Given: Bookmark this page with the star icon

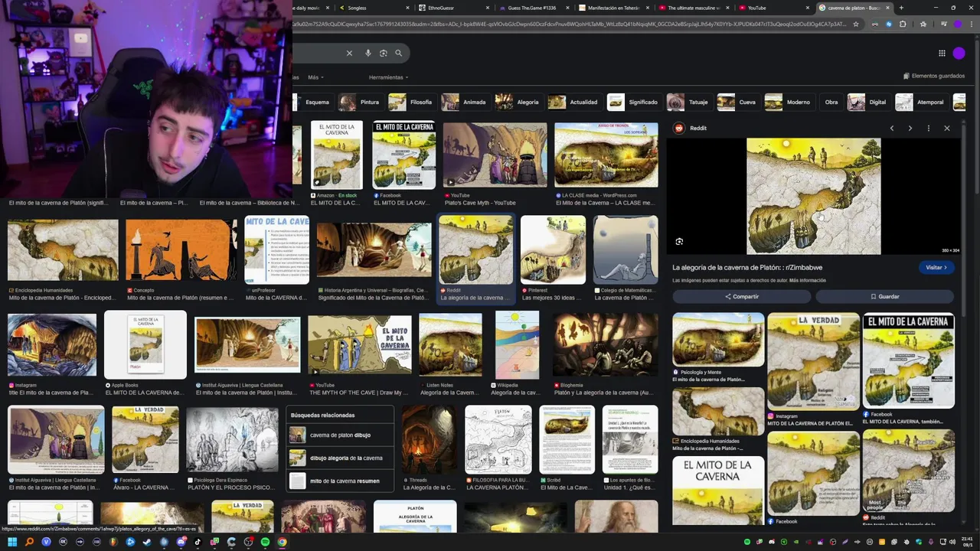Looking at the screenshot, I should 856,24.
